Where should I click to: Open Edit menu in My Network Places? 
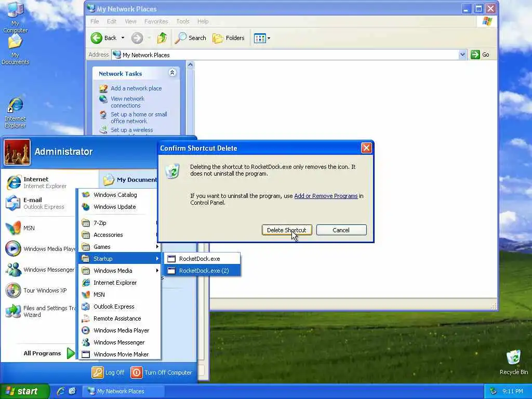point(112,21)
